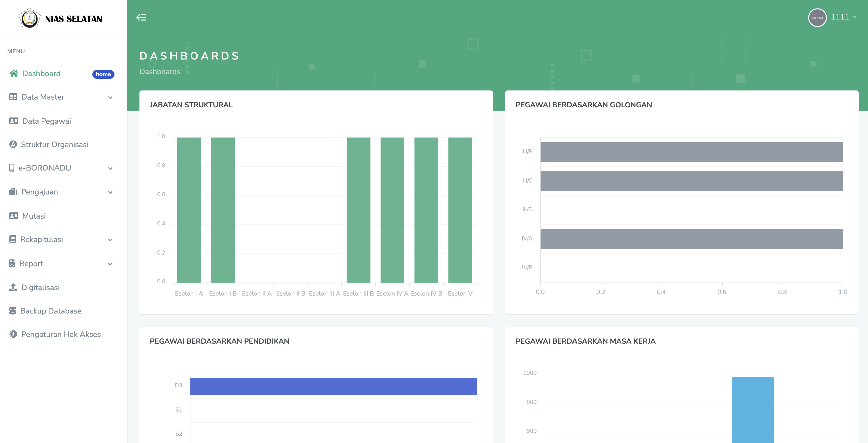The width and height of the screenshot is (868, 443).
Task: Expand the Rekapitulasi menu chevron
Action: tap(110, 240)
